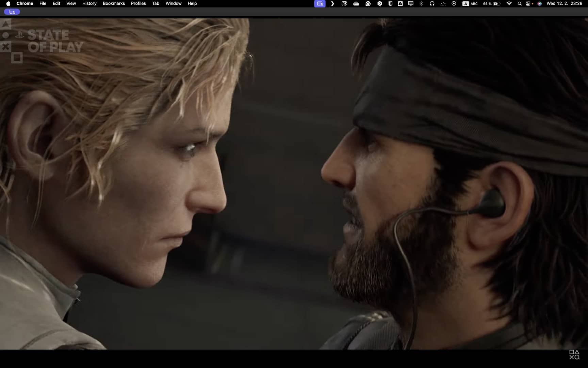
Task: Open the Bluetooth status menu
Action: (x=421, y=3)
